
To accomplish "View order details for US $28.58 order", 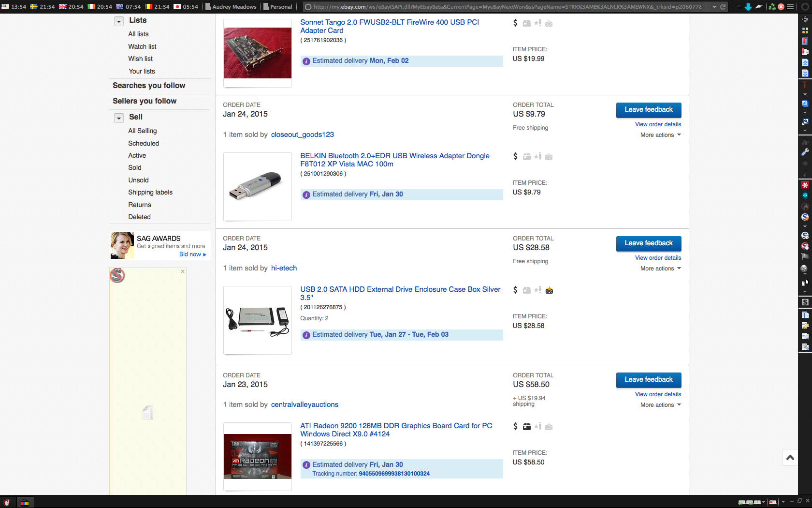I will click(658, 258).
